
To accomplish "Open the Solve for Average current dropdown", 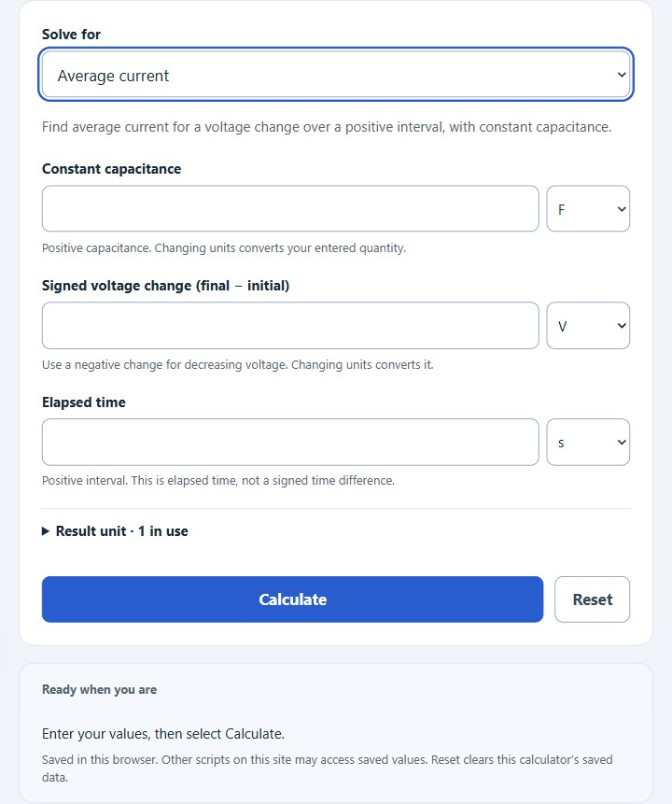I will 336,75.
